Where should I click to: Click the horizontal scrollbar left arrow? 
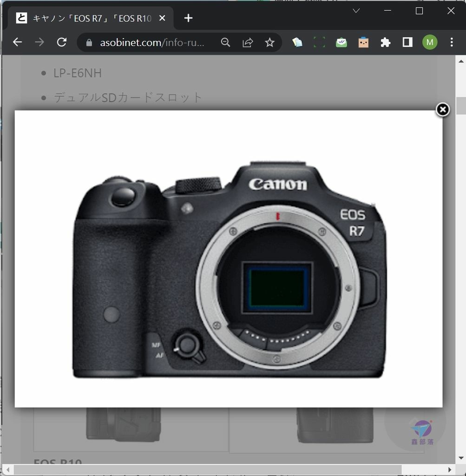coord(7,469)
